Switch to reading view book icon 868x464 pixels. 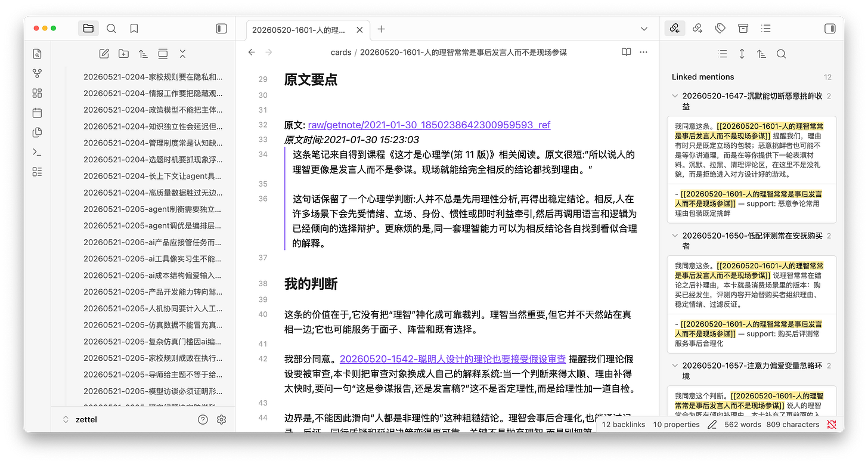tap(626, 52)
